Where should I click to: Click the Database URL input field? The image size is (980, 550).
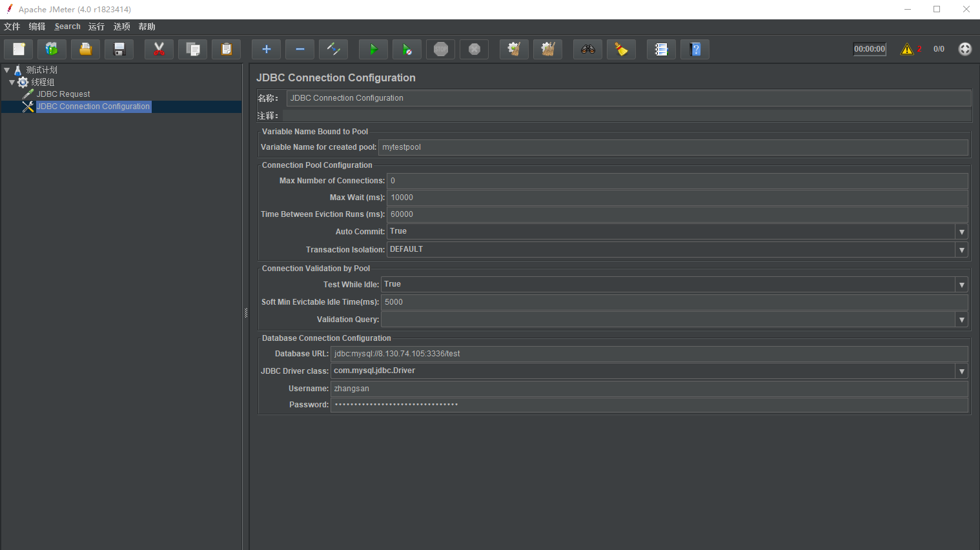click(648, 354)
